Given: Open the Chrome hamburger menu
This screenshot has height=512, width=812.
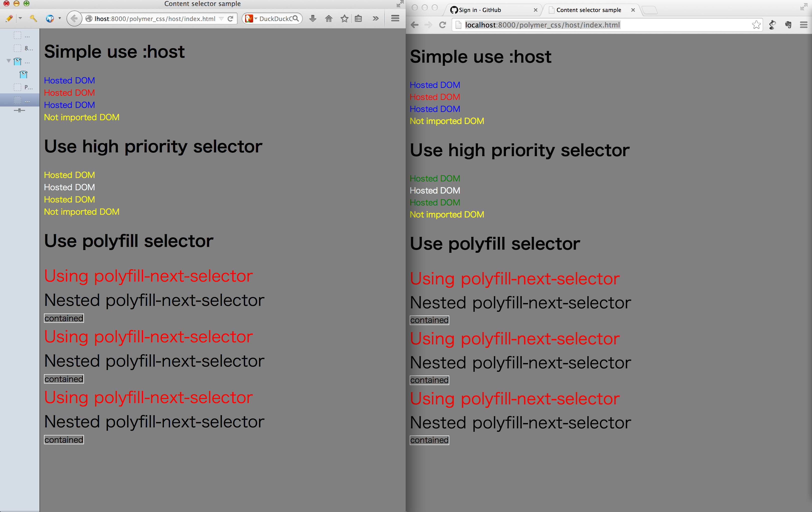Looking at the screenshot, I should (804, 25).
